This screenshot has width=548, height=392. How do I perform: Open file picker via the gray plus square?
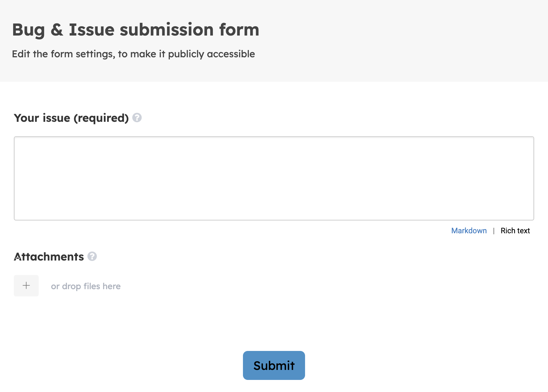(x=26, y=286)
